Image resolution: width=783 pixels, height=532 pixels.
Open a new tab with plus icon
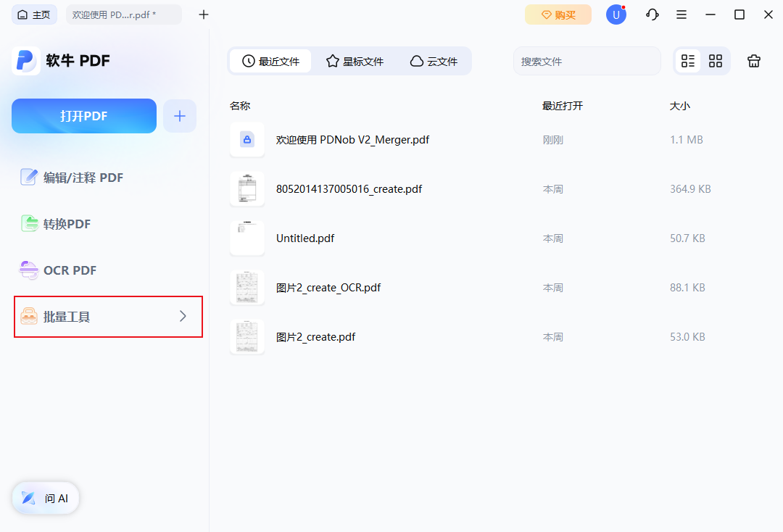[x=203, y=14]
